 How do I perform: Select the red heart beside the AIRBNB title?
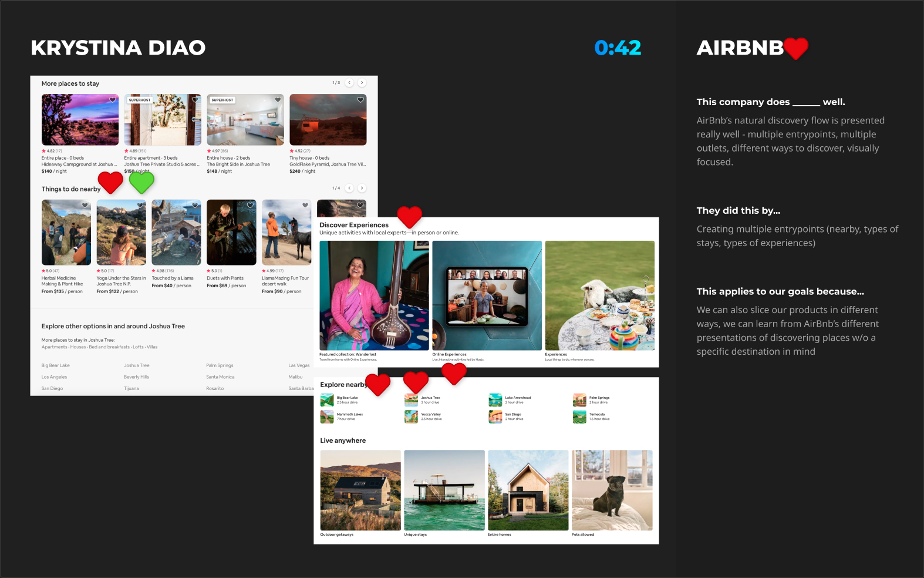coord(796,48)
